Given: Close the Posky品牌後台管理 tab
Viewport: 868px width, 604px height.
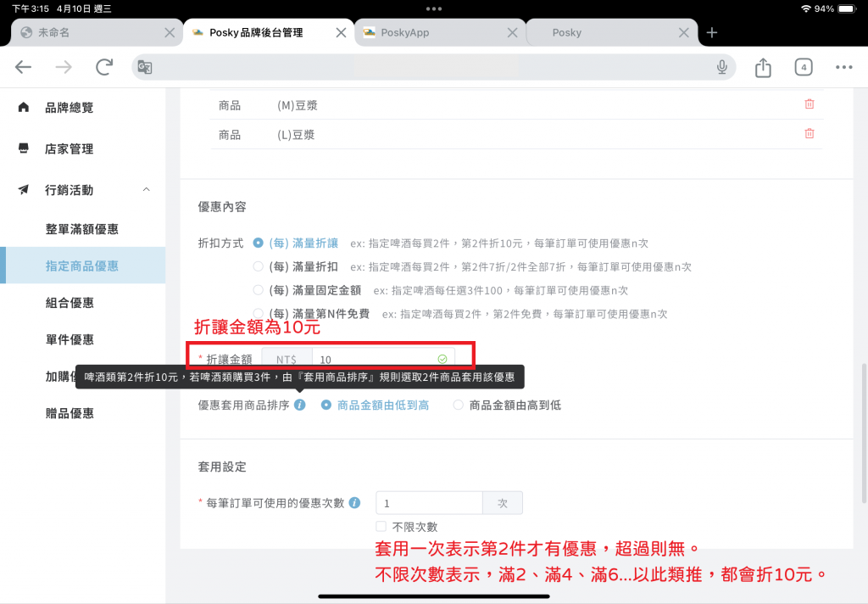Looking at the screenshot, I should [341, 33].
